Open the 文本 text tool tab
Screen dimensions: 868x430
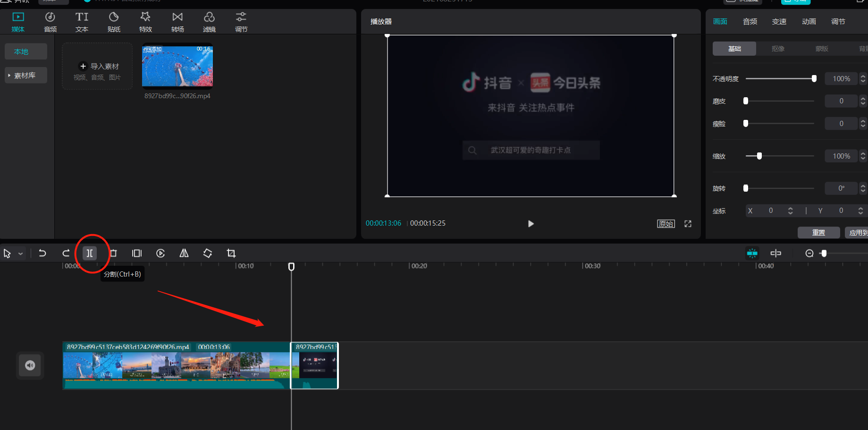(82, 22)
